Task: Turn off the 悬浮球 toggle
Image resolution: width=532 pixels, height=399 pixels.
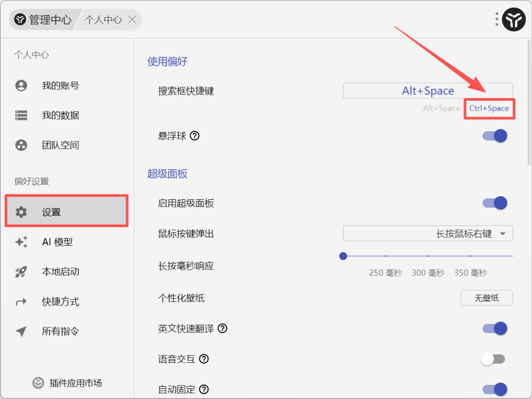Action: click(x=495, y=136)
